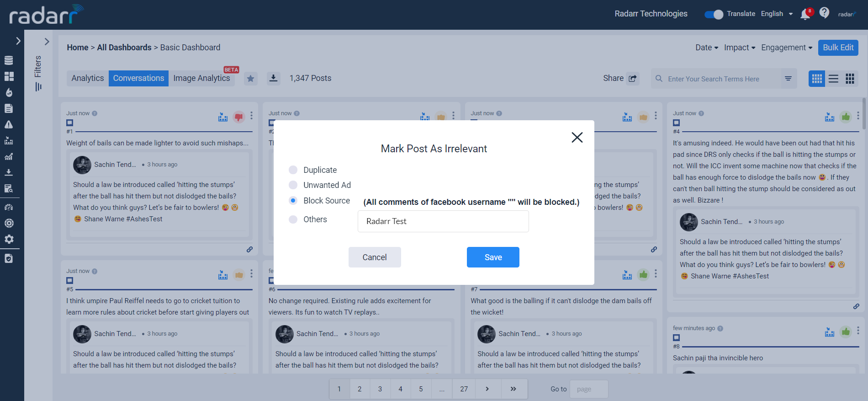868x401 pixels.
Task: Expand the left navigation sidebar chevron
Action: coord(18,41)
